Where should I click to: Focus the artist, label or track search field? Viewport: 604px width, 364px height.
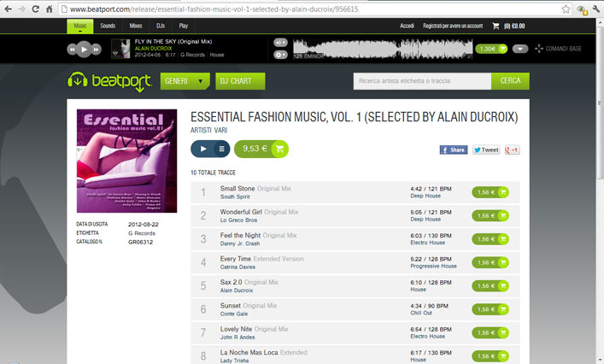click(x=422, y=81)
